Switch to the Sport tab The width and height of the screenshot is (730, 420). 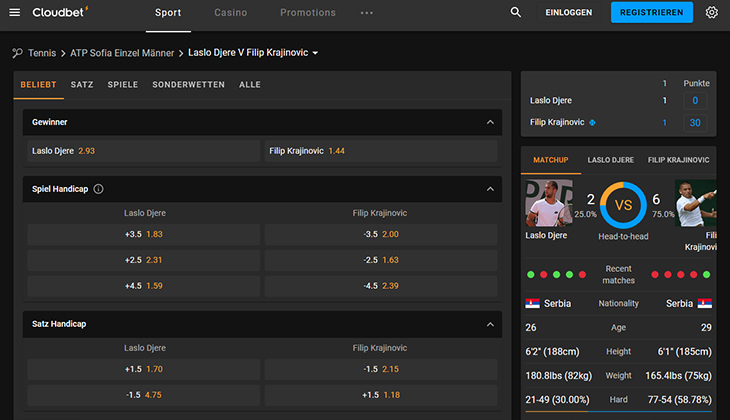[168, 13]
